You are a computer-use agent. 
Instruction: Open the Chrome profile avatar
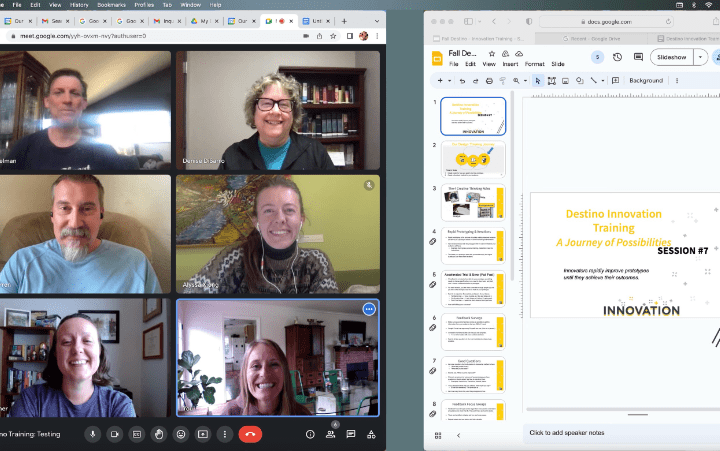(364, 36)
